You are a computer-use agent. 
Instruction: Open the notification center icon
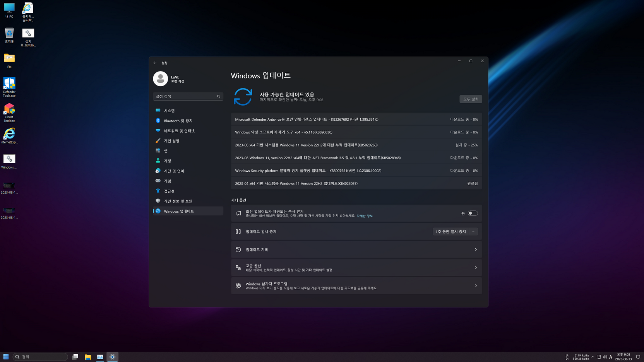[638, 357]
